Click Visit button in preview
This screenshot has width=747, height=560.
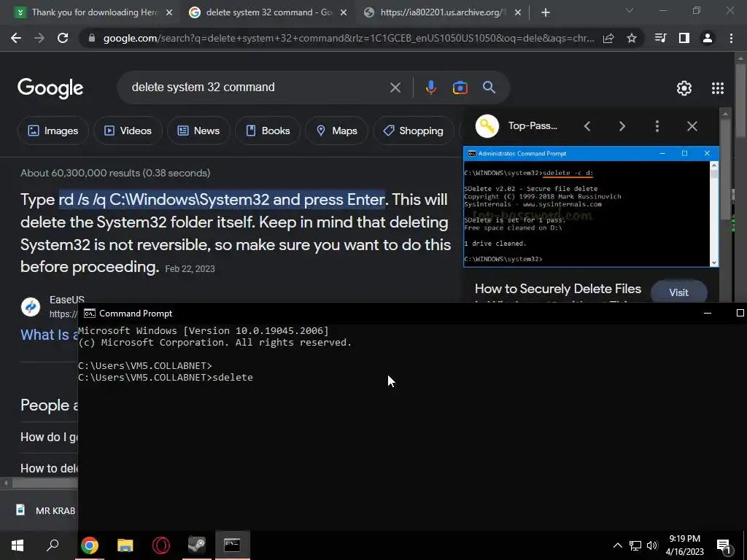click(x=679, y=292)
